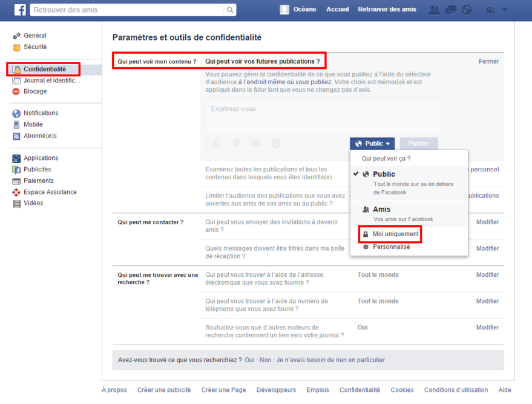Open Développeurs footer link

pos(276,390)
